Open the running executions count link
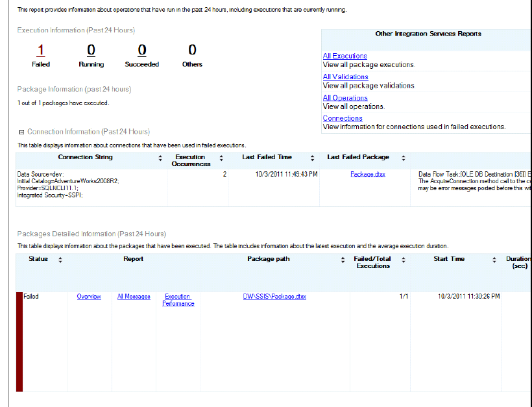This screenshot has height=407, width=532. (x=91, y=50)
